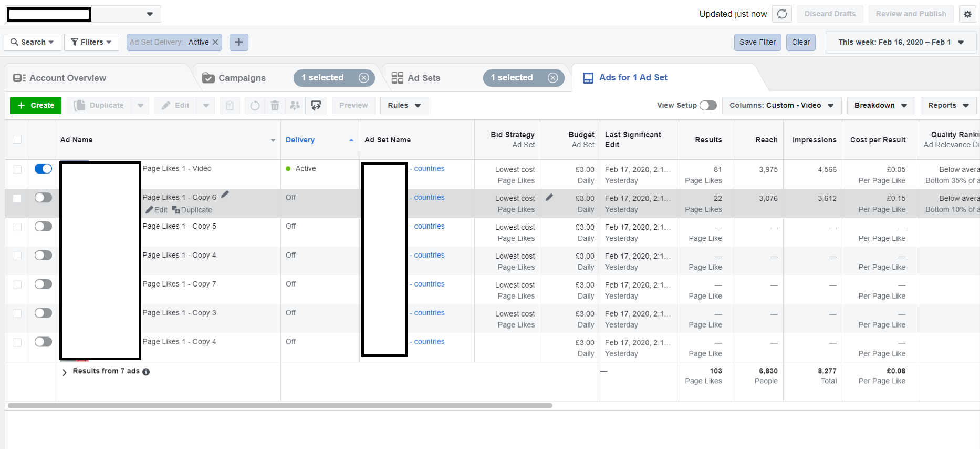Tick the select-all checkbox in table header
Viewport: 980px width, 449px height.
pos(17,139)
